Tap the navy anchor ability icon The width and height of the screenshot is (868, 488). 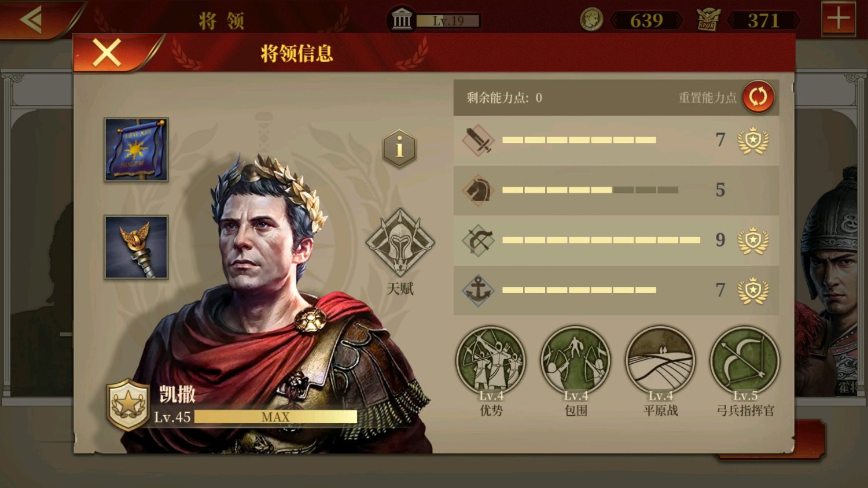coord(478,290)
